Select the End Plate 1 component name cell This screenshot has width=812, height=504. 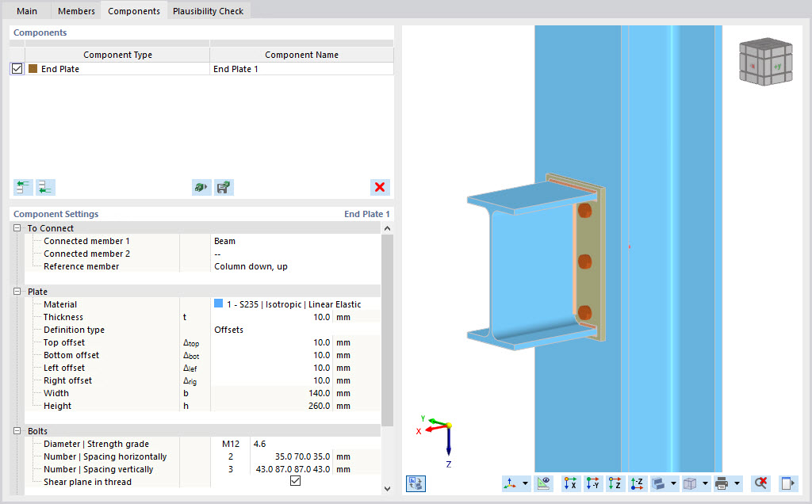click(301, 69)
